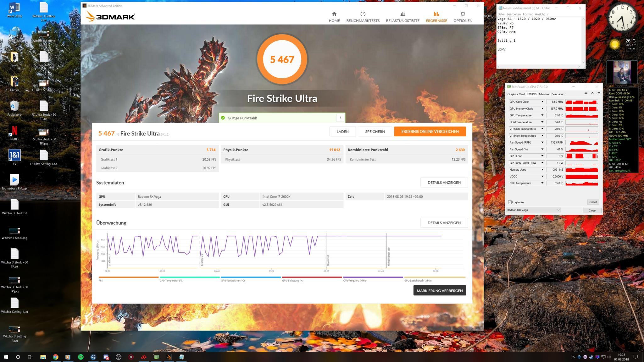Open the HOME section in 3DMark
The width and height of the screenshot is (644, 362).
tap(334, 17)
